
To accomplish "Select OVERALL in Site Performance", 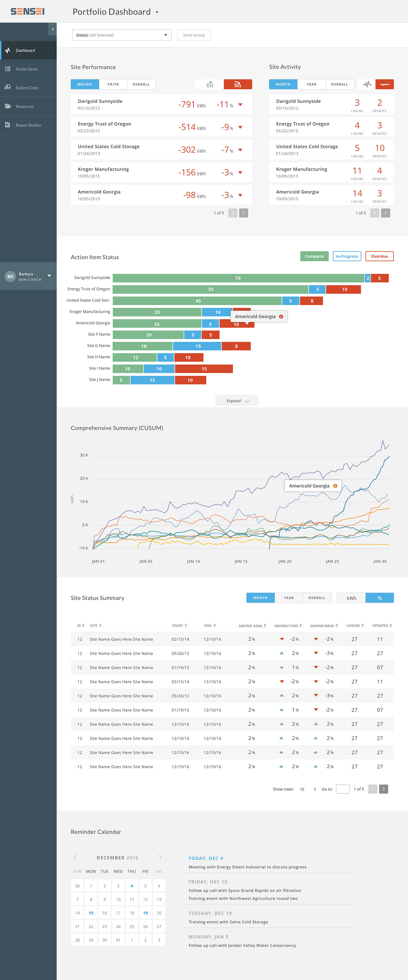I will pyautogui.click(x=141, y=85).
